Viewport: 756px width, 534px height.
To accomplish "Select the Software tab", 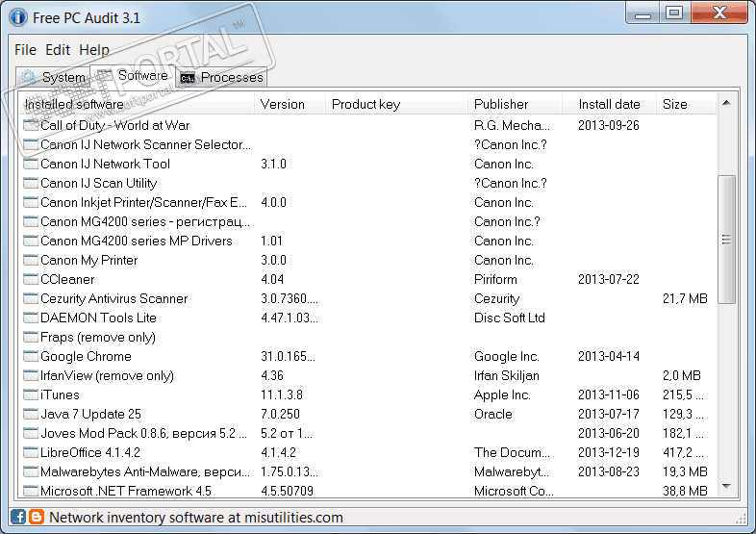I will click(133, 76).
